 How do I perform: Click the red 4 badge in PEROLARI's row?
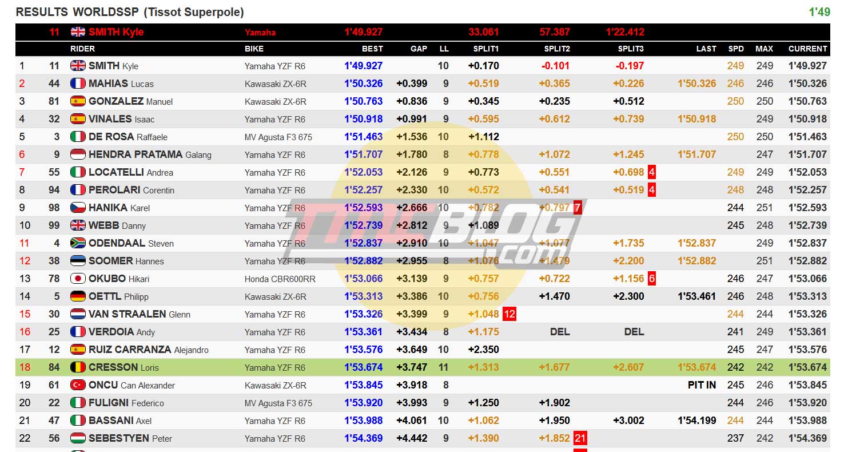coord(652,190)
